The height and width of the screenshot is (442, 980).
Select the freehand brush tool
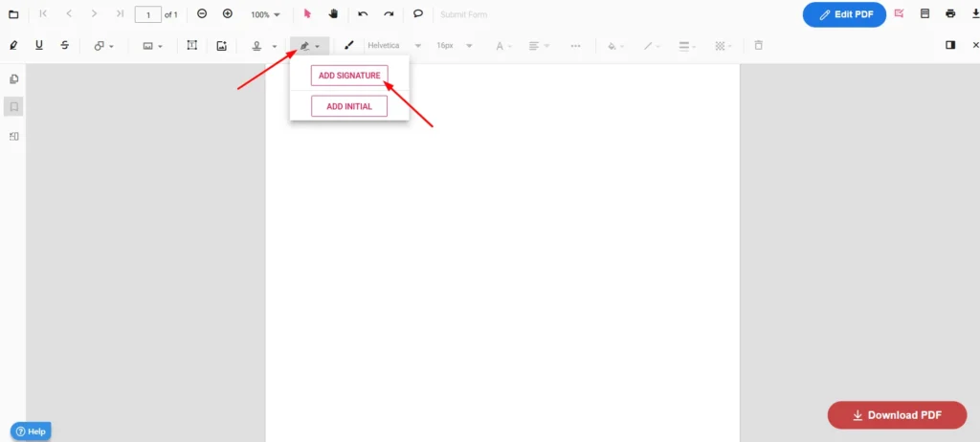coord(348,45)
